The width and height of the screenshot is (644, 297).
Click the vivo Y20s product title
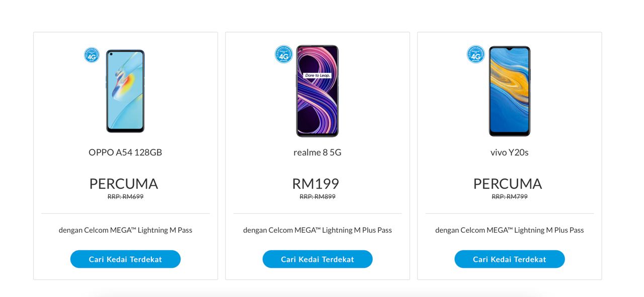509,152
